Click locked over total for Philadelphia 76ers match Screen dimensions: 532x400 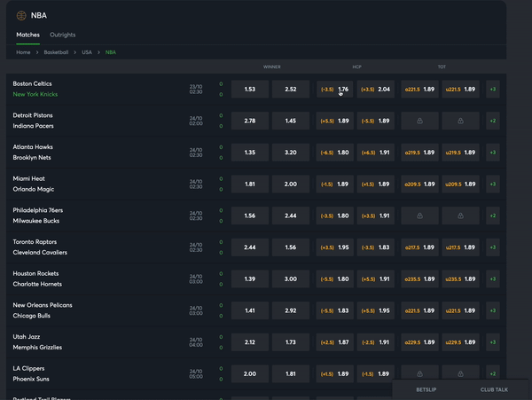pyautogui.click(x=419, y=216)
